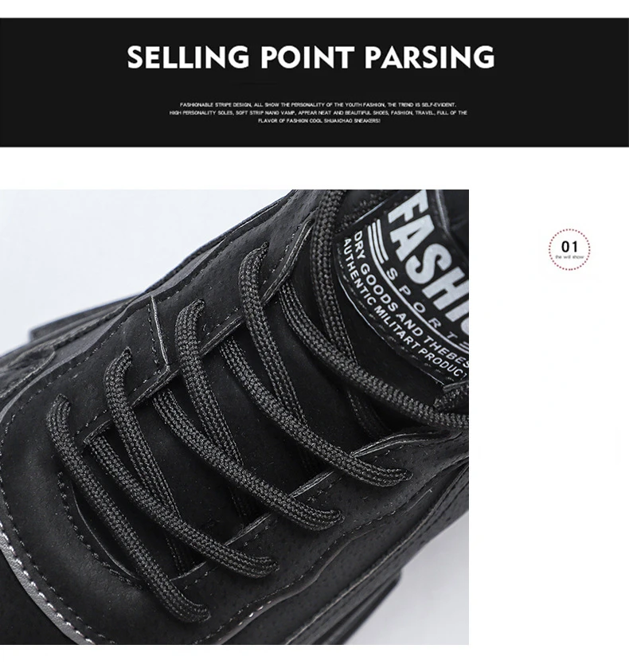This screenshot has height=672, width=629.
Task: Click the tiny "the will show" caption
Action: point(569,256)
